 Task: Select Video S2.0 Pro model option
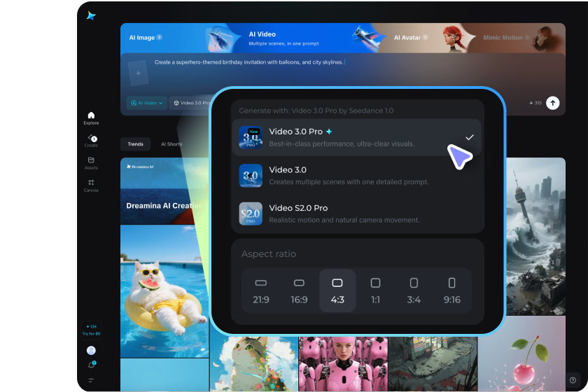(356, 213)
